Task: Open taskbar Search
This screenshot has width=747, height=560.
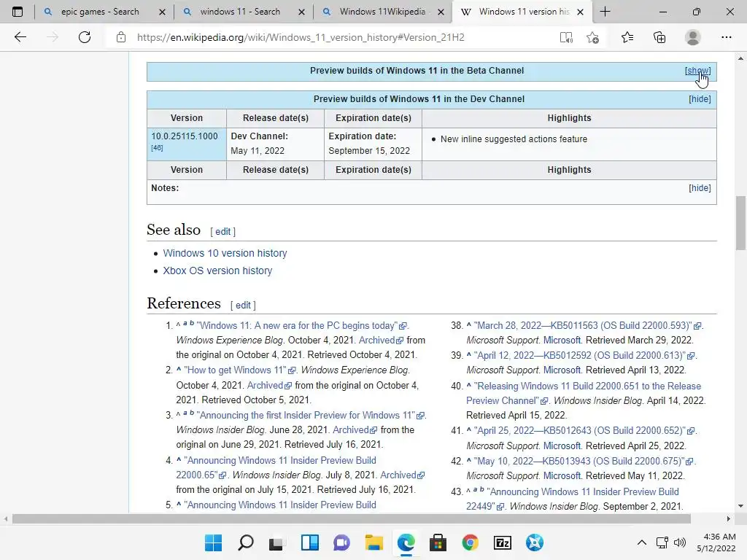Action: coord(245,542)
